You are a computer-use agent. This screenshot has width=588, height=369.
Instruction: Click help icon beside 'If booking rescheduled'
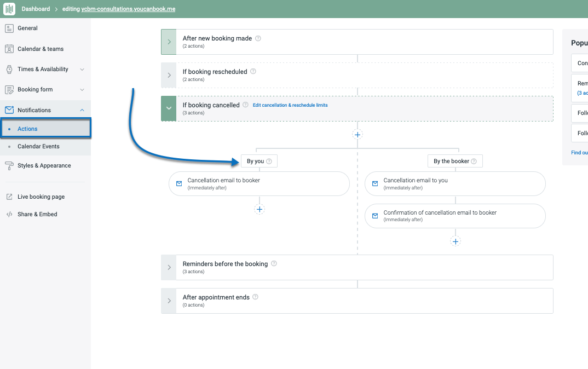pos(253,71)
